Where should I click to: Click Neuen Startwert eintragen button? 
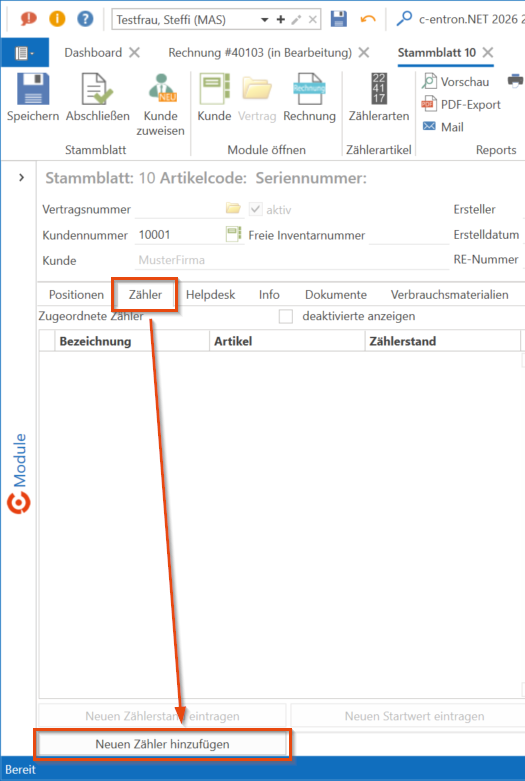pos(408,716)
